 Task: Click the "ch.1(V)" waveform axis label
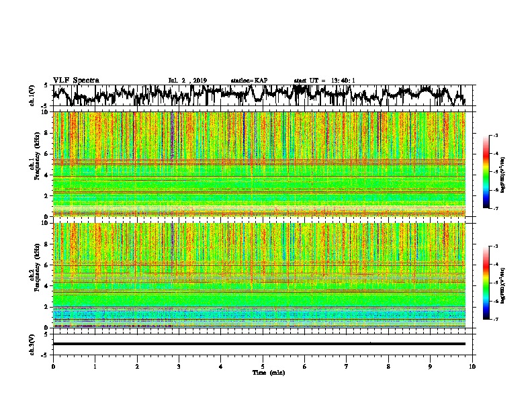pos(32,95)
